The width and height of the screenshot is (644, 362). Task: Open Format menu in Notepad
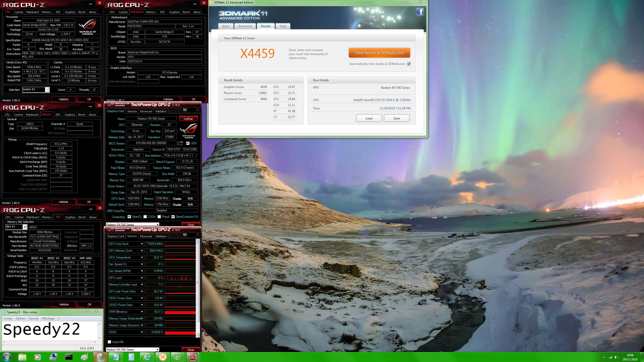pos(33,319)
